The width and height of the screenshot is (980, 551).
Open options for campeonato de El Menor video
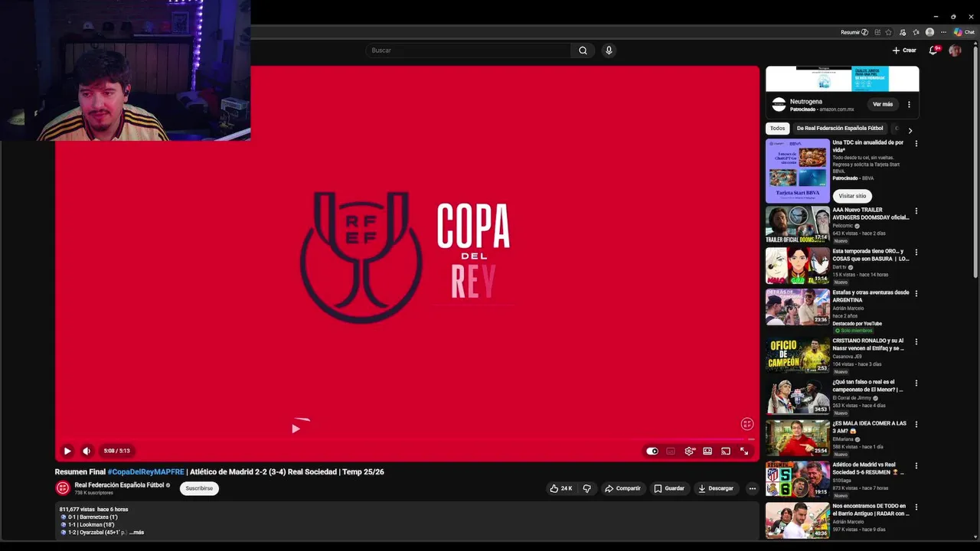(x=916, y=383)
